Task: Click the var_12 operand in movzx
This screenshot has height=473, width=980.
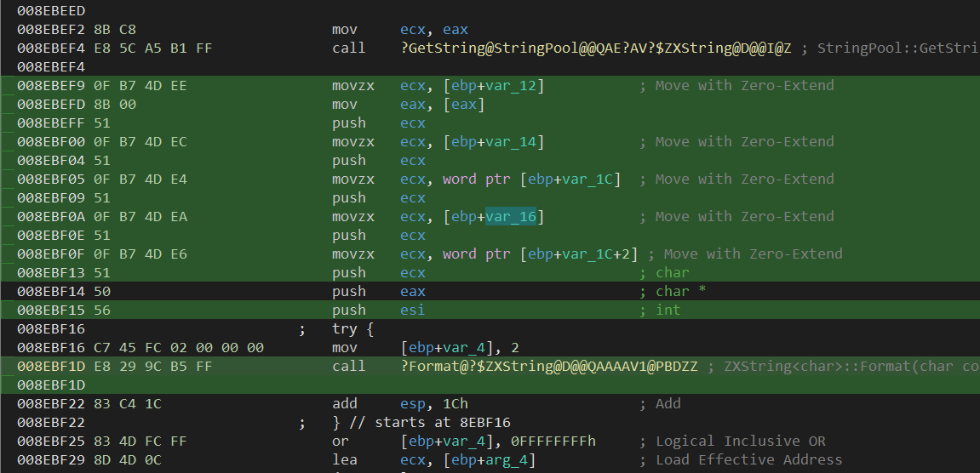Action: point(511,85)
